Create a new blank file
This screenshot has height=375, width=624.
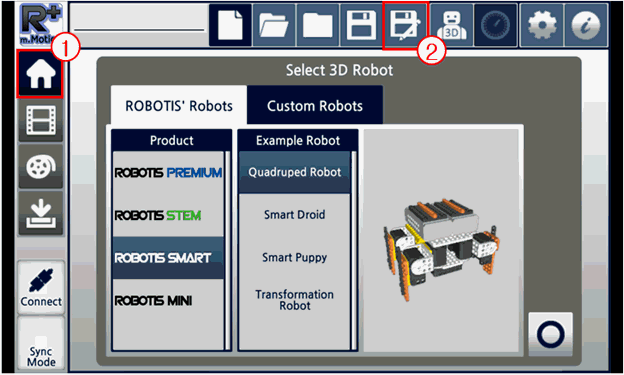pyautogui.click(x=230, y=25)
